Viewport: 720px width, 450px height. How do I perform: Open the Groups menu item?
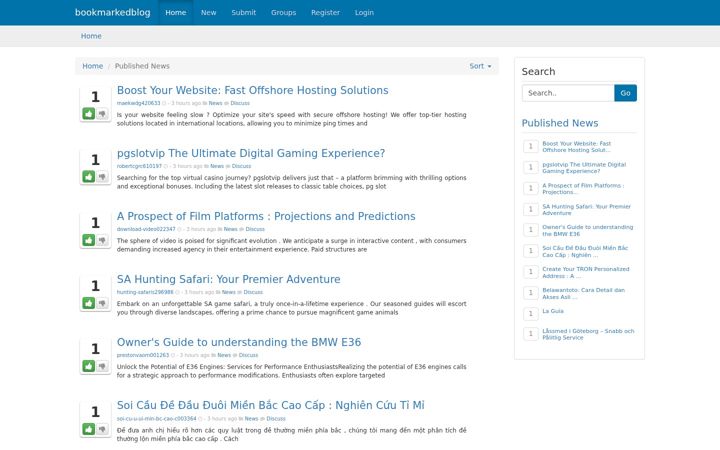point(283,12)
